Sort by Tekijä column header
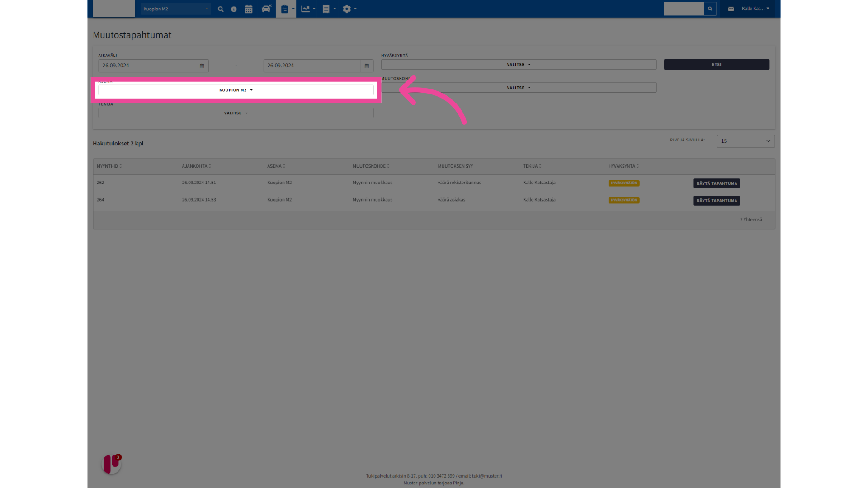Viewport: 868px width, 488px height. [532, 166]
